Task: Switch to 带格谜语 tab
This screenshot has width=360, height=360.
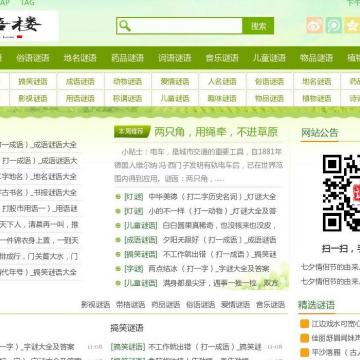Action: coord(130,304)
